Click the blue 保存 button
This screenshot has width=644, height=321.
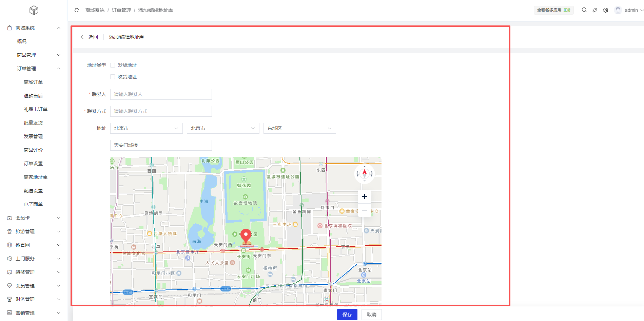(x=347, y=315)
